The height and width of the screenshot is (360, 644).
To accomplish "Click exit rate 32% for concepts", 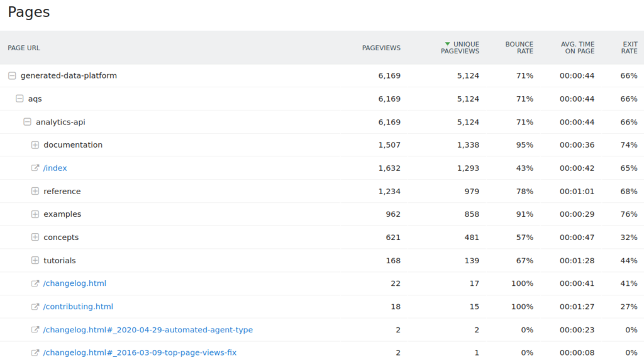I will (629, 237).
